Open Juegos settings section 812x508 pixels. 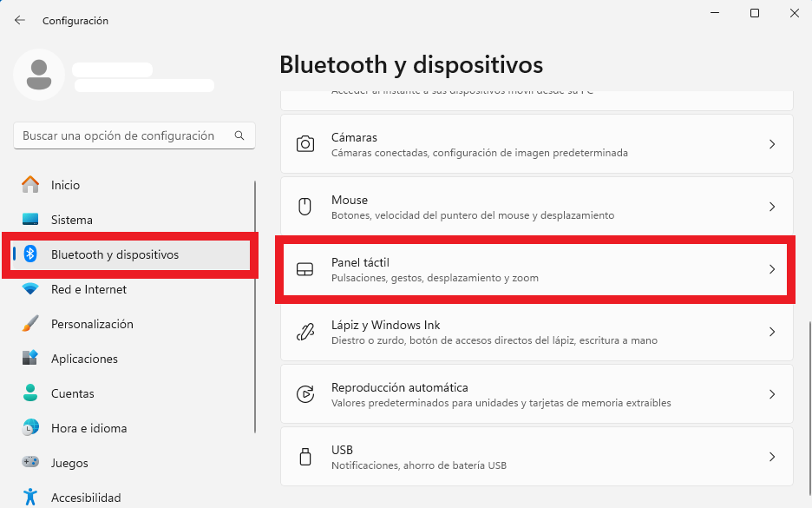(x=69, y=463)
